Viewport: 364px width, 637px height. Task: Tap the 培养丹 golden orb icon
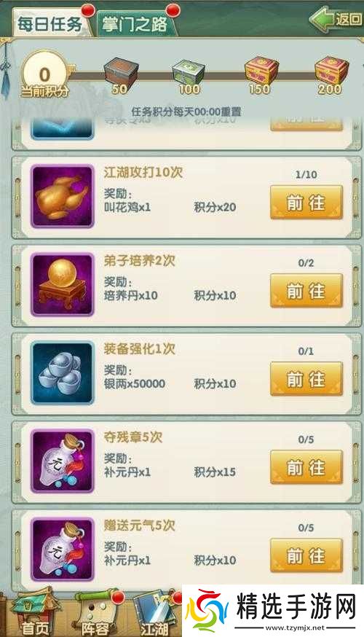[x=63, y=284]
